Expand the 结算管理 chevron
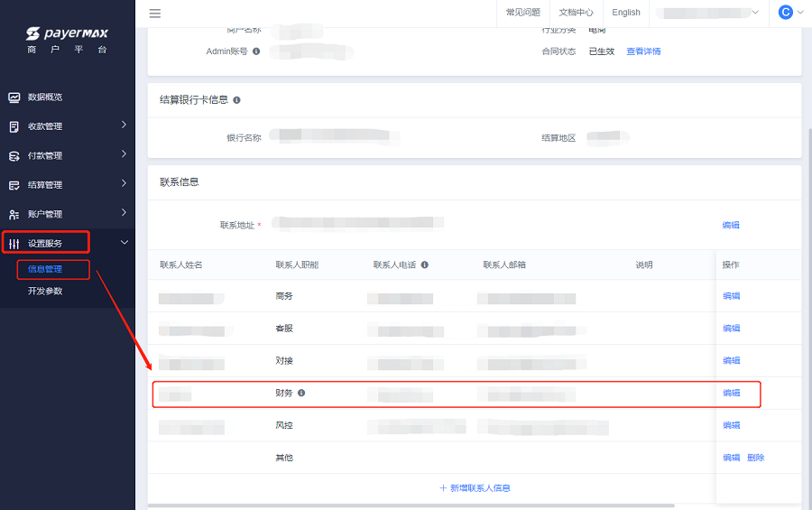 click(124, 183)
